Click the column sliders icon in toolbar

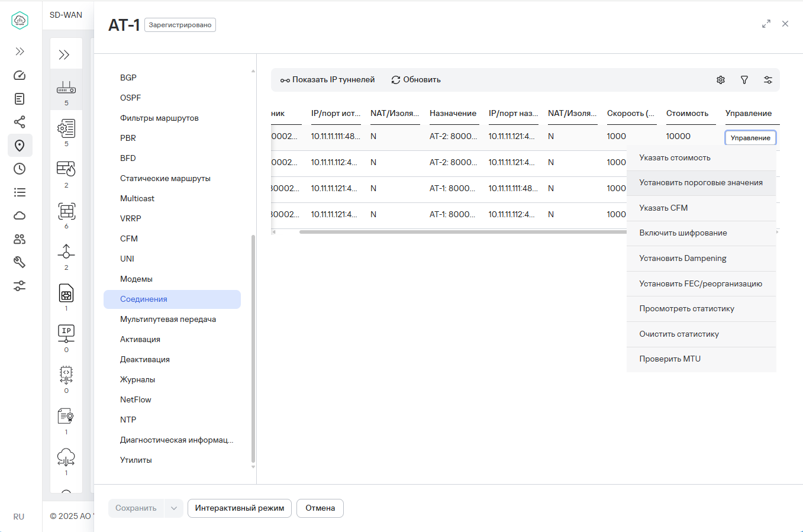[x=768, y=80]
